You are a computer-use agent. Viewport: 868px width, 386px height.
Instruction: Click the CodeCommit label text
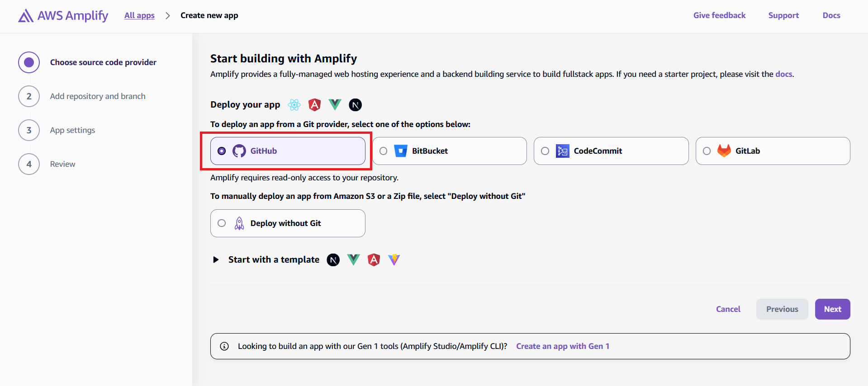click(x=598, y=151)
